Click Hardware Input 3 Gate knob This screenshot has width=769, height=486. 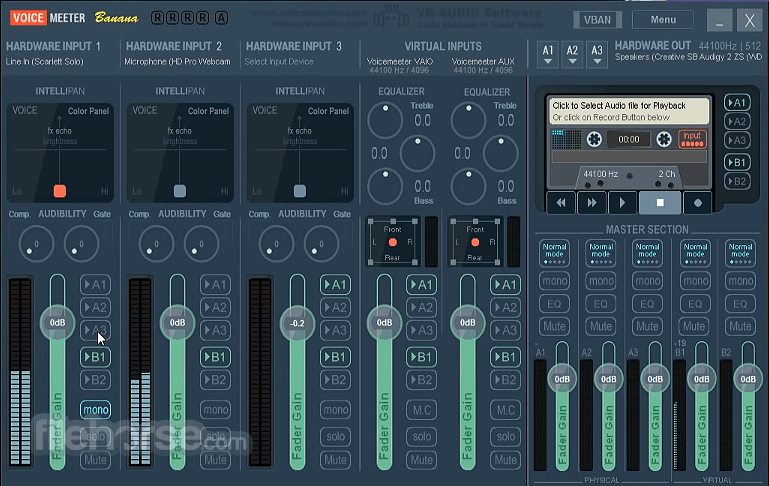[321, 244]
